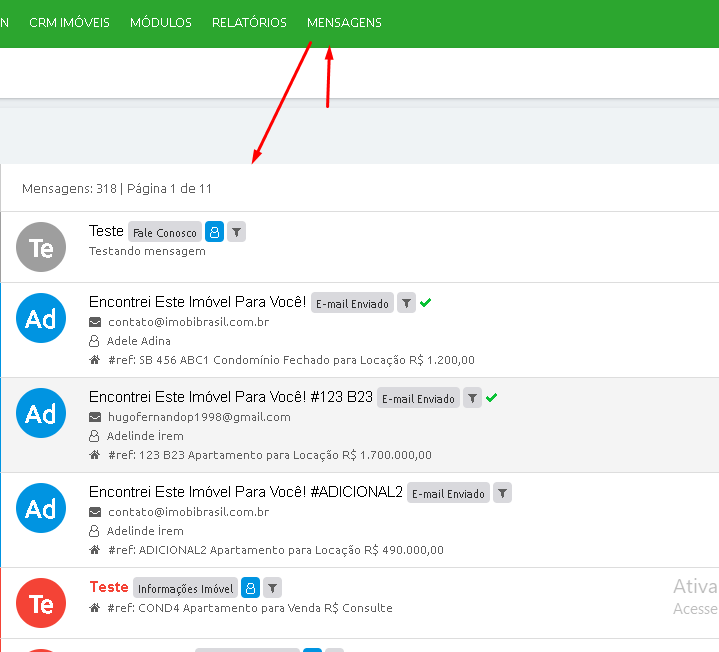Image resolution: width=719 pixels, height=652 pixels.
Task: Click the envelope icon in #ADICIONAL2 message
Action: [95, 512]
